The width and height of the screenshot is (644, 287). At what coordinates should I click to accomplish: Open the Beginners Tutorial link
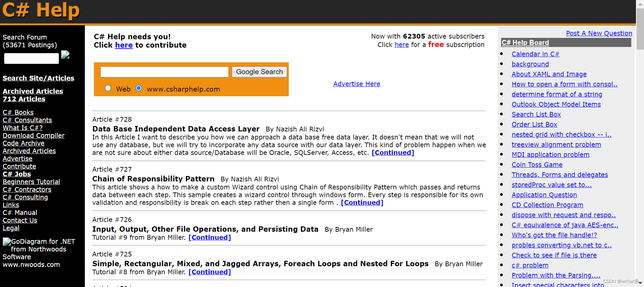(31, 182)
